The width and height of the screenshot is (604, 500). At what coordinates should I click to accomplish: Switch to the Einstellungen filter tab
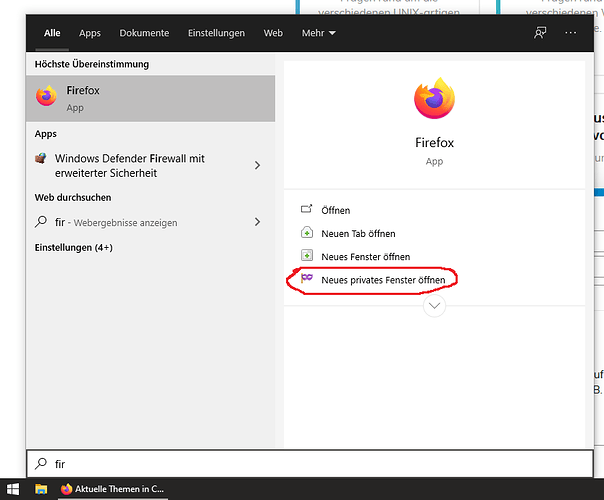[x=216, y=34]
